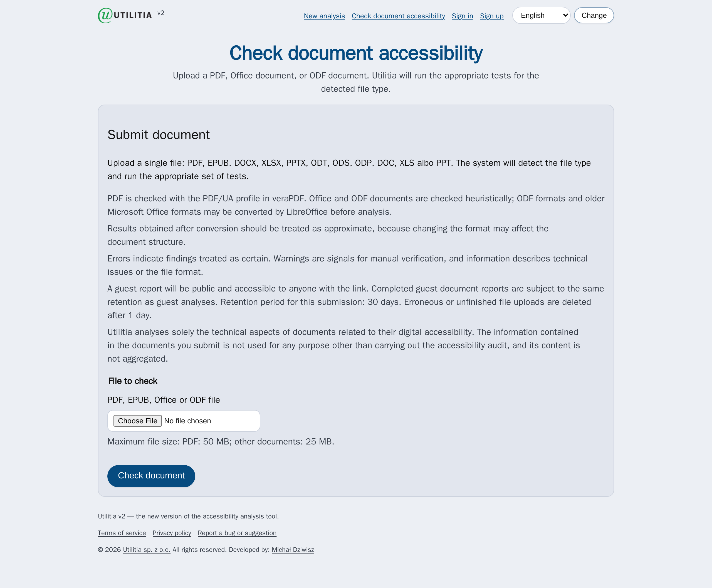This screenshot has width=712, height=588.
Task: Open the Privacy policy link
Action: [x=172, y=533]
